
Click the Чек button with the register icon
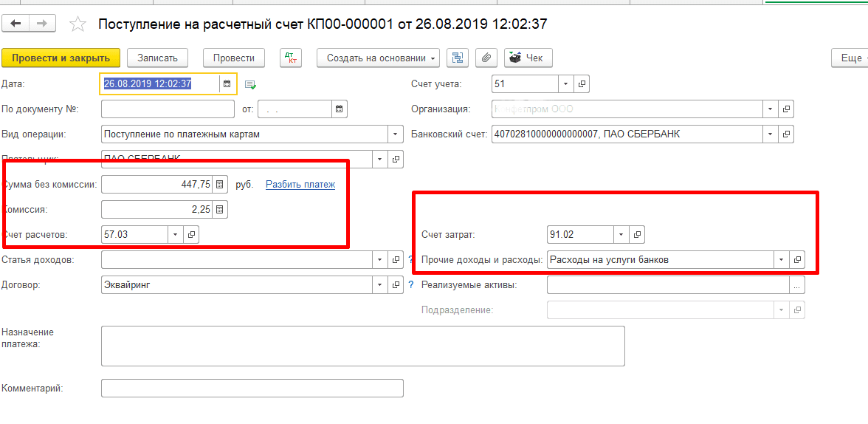point(528,58)
